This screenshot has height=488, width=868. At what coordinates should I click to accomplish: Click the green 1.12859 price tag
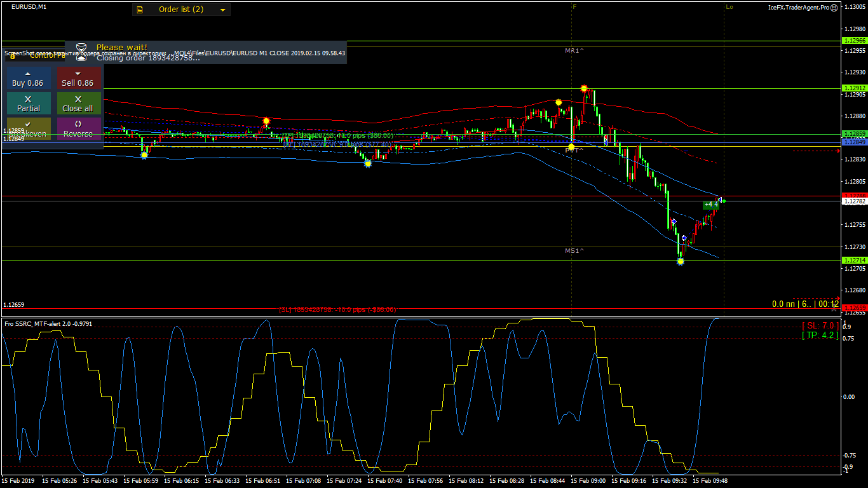pos(853,134)
